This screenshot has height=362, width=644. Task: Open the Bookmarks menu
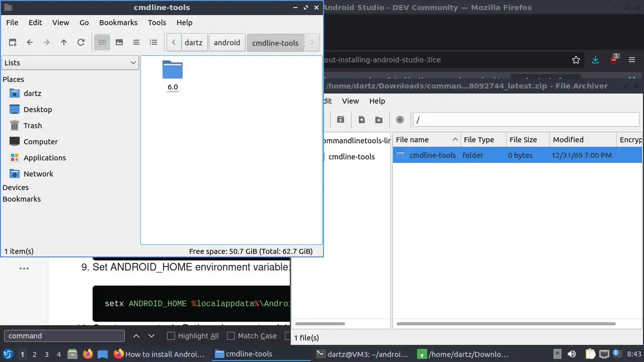click(118, 23)
